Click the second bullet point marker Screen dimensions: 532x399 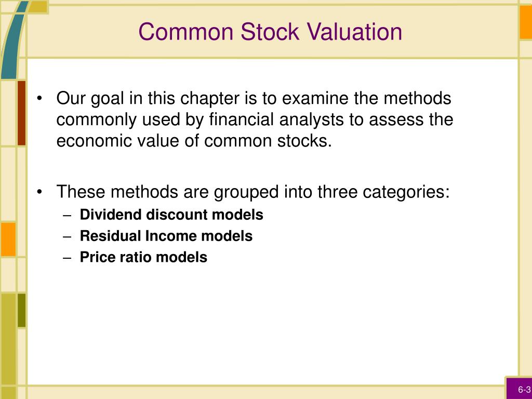39,192
